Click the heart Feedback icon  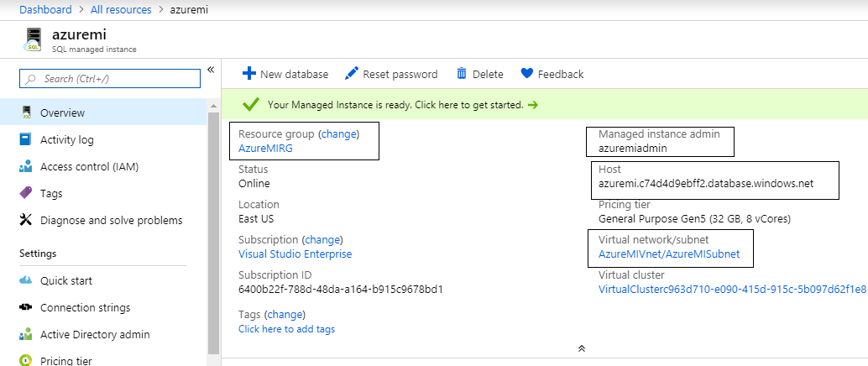527,74
